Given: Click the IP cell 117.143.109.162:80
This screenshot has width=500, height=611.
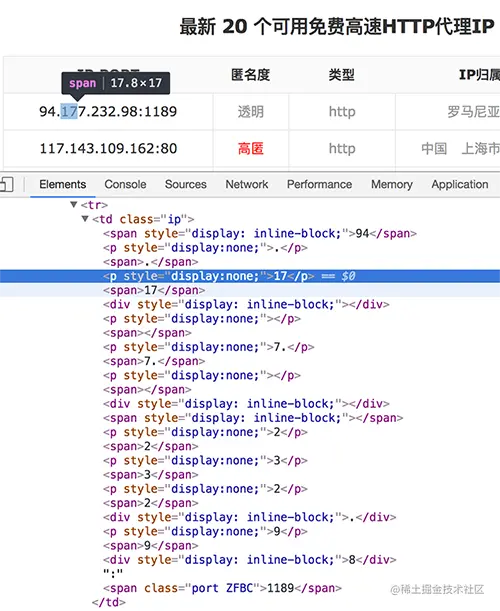Looking at the screenshot, I should pyautogui.click(x=108, y=148).
